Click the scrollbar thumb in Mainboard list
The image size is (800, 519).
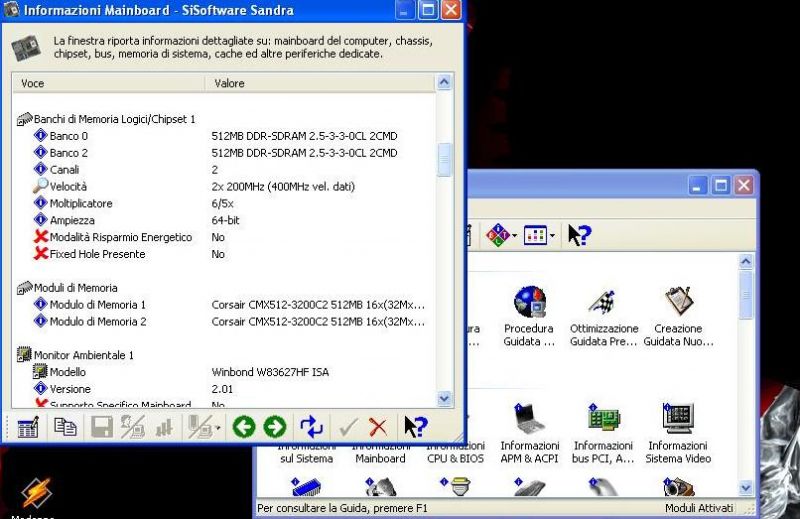pos(444,159)
